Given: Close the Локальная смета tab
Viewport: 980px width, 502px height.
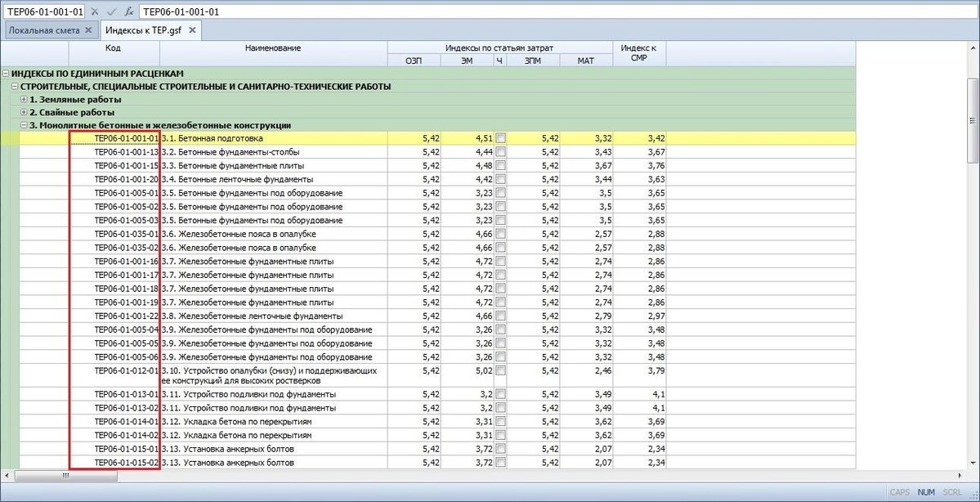Looking at the screenshot, I should 89,30.
